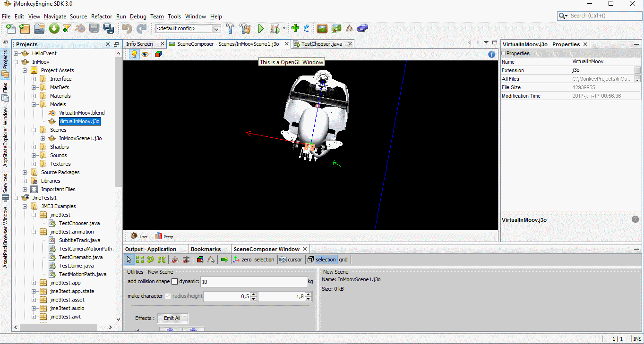Toggle User camera mode in viewport footer
Image resolution: width=644 pixels, height=344 pixels.
pos(139,235)
